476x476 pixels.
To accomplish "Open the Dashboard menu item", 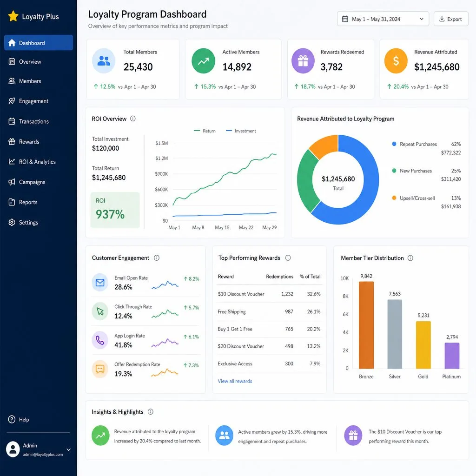I will click(x=39, y=43).
